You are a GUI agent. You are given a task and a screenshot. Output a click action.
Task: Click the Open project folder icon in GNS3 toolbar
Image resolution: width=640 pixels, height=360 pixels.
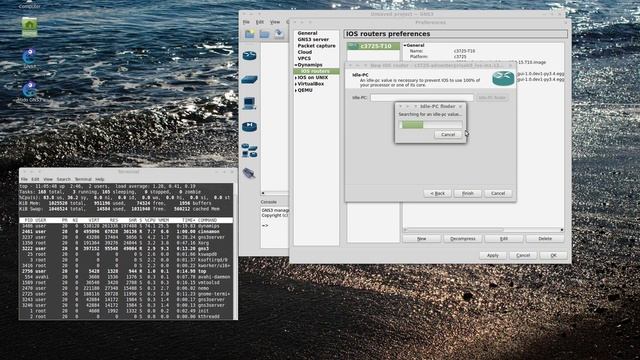click(x=264, y=34)
